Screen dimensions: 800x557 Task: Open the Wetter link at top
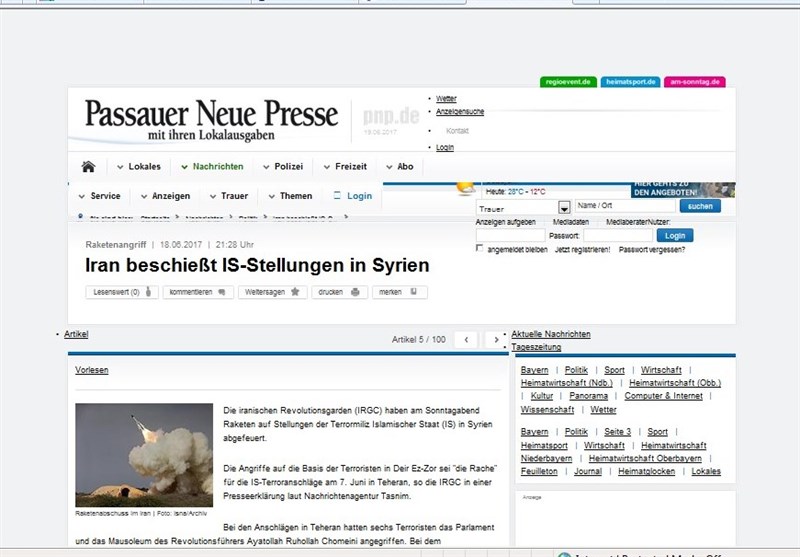446,99
